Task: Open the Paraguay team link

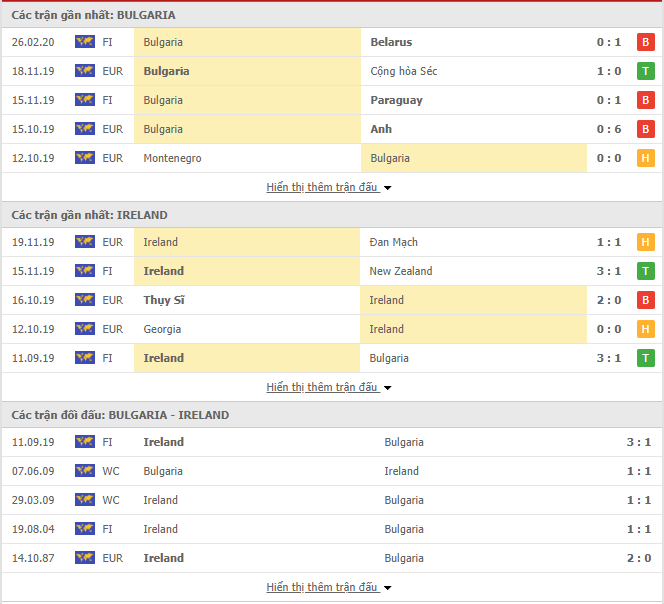Action: 396,100
